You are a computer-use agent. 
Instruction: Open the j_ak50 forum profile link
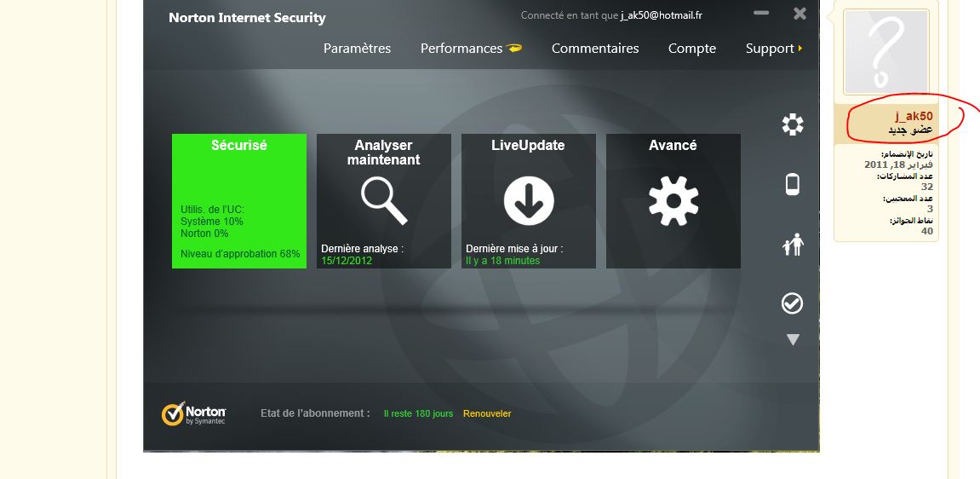(x=914, y=116)
